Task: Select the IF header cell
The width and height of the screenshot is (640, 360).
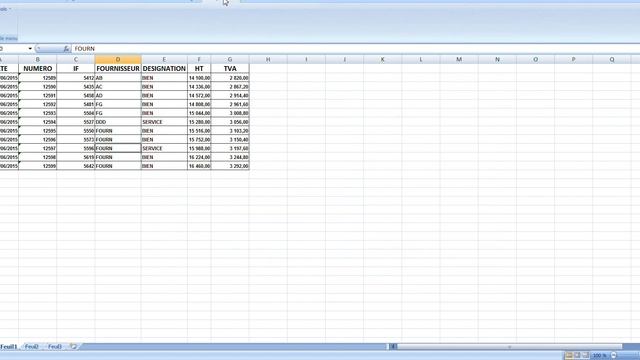Action: point(76,69)
